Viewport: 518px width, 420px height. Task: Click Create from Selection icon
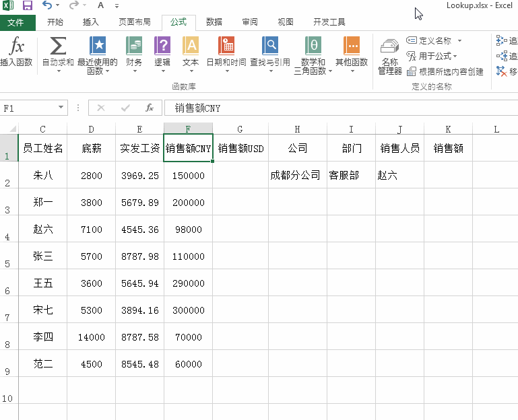[412, 71]
